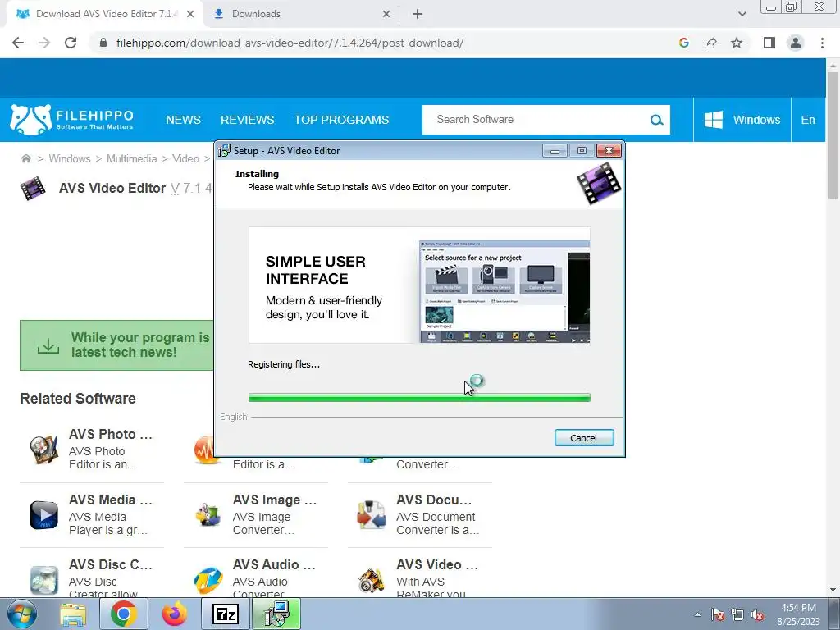Follow the Windows breadcrumb link

70,158
